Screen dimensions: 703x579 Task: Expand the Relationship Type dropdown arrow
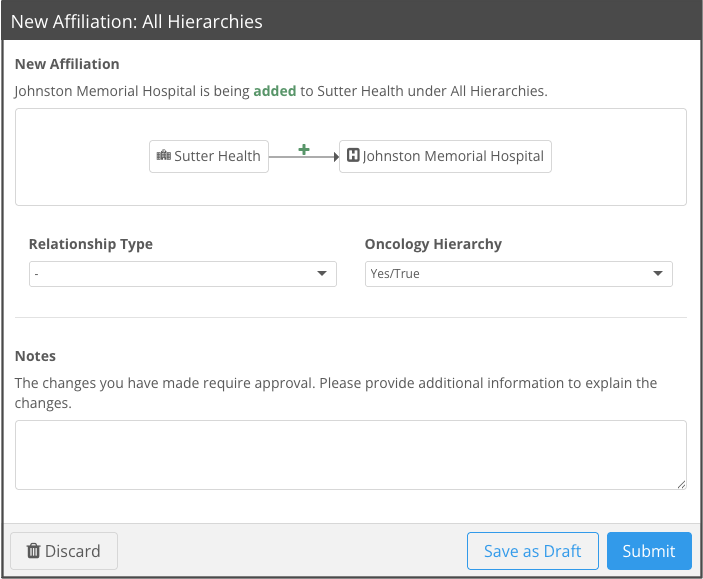coord(322,274)
